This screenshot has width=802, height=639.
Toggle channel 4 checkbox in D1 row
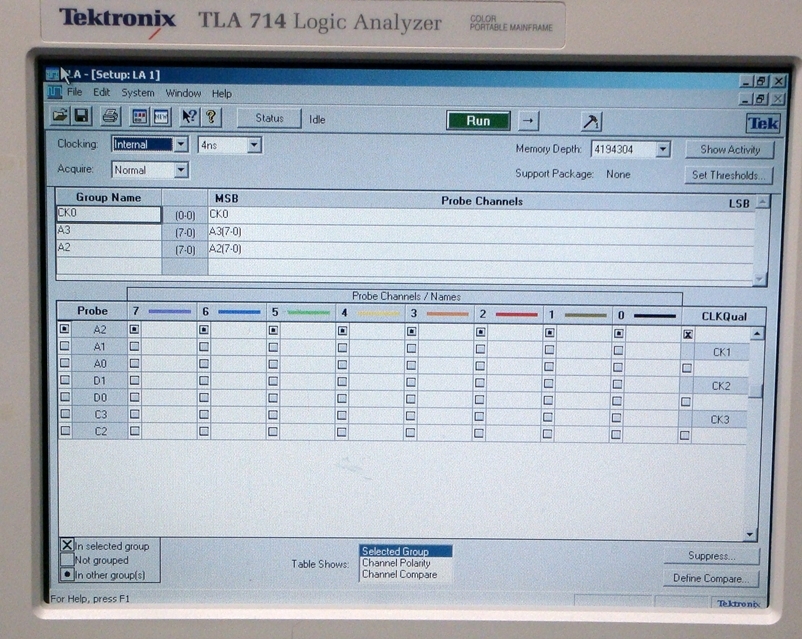click(x=342, y=382)
